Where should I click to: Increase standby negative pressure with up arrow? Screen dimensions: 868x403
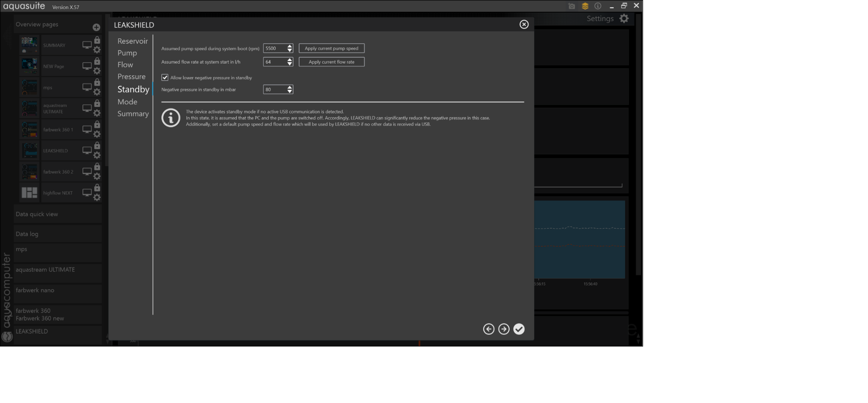[289, 87]
